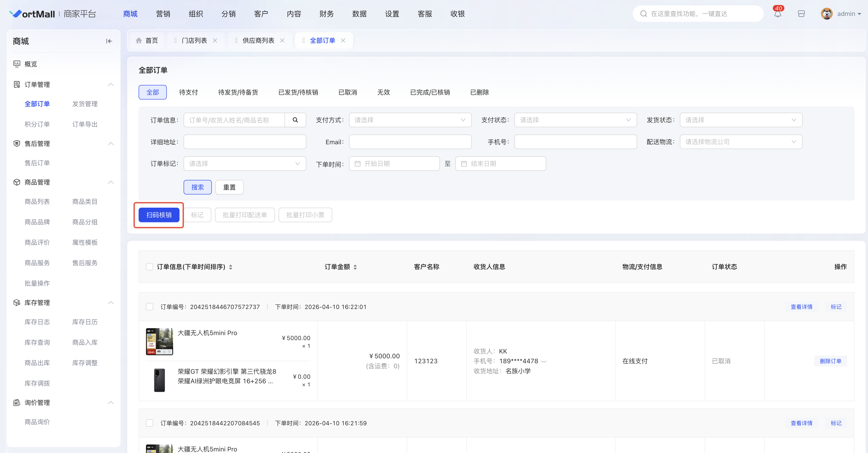Screen dimensions: 868x453
Task: Close the 供应商列表 tab
Action: pos(282,40)
